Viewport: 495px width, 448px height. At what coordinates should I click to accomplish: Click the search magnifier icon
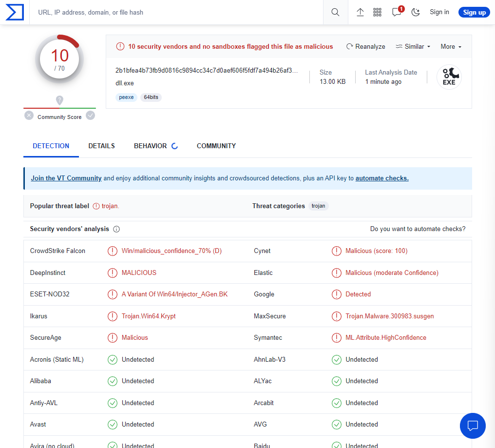[335, 12]
